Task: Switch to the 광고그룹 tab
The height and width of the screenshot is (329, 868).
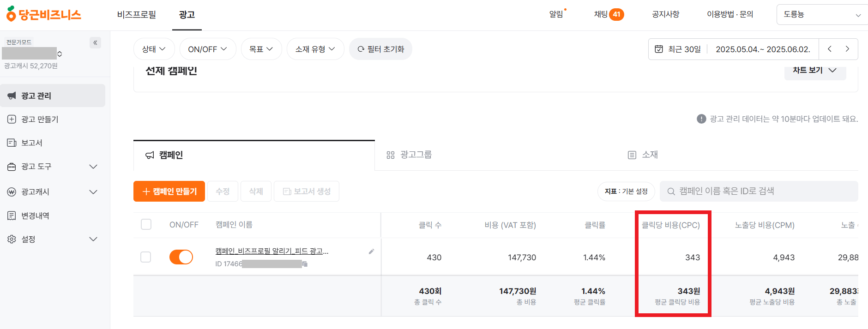Action: tap(415, 155)
